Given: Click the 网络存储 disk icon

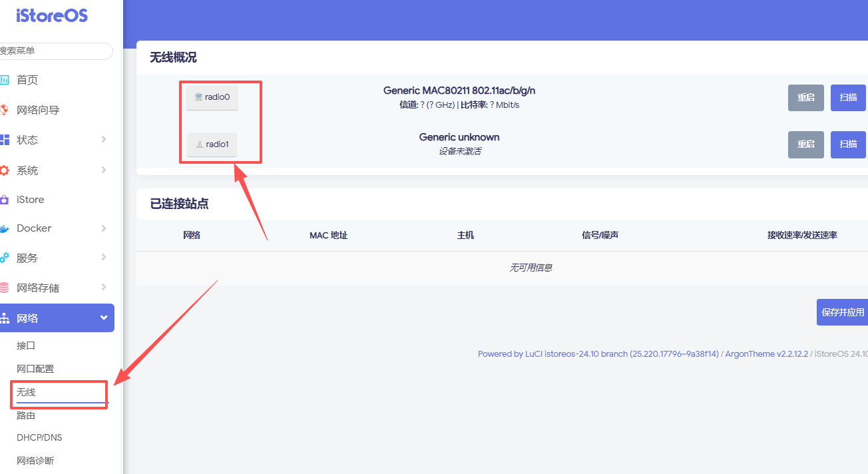Looking at the screenshot, I should (x=4, y=288).
